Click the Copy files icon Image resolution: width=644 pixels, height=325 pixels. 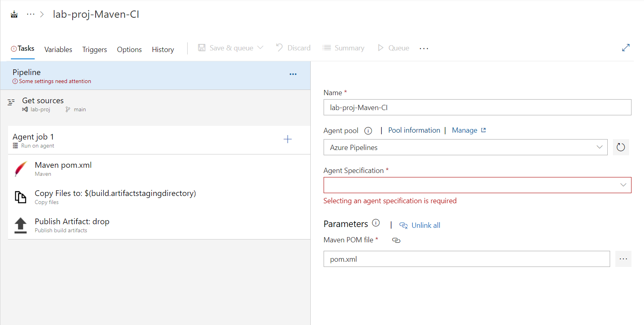pyautogui.click(x=21, y=197)
